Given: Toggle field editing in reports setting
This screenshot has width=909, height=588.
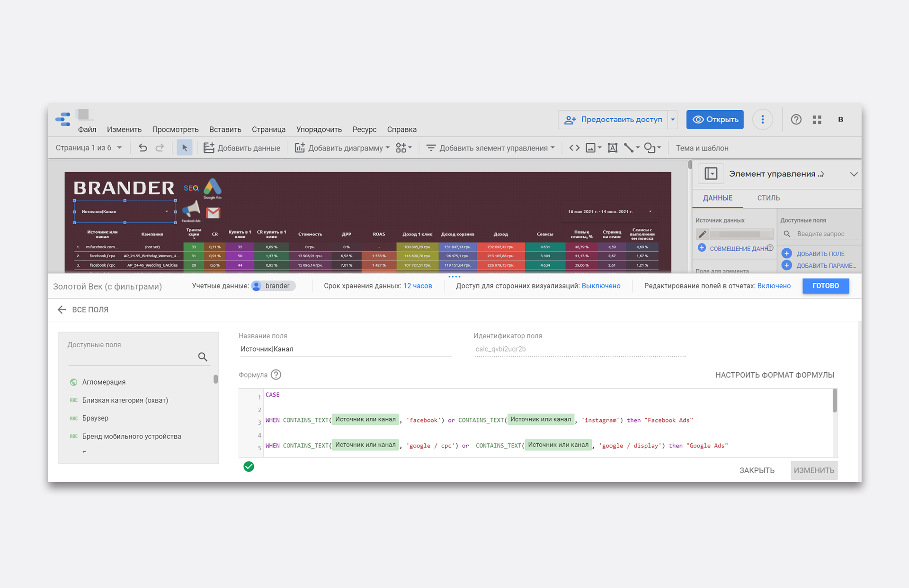Looking at the screenshot, I should tap(774, 286).
